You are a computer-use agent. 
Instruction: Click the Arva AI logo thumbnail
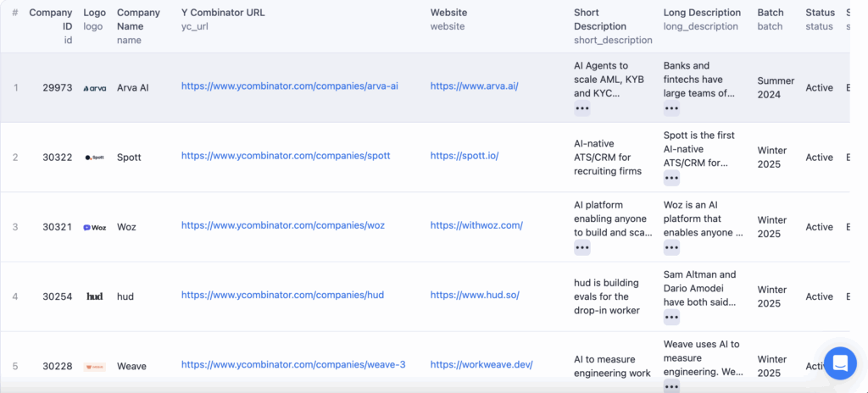click(x=95, y=88)
